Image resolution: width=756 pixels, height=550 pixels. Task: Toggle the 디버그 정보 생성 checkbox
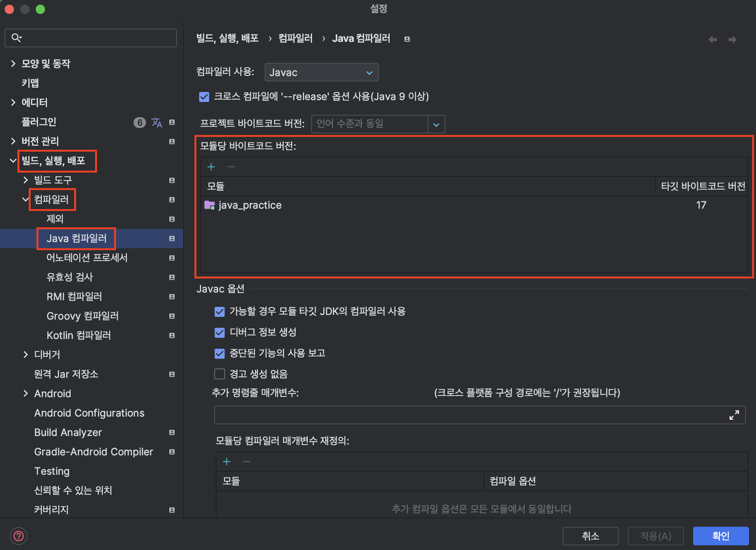point(220,332)
